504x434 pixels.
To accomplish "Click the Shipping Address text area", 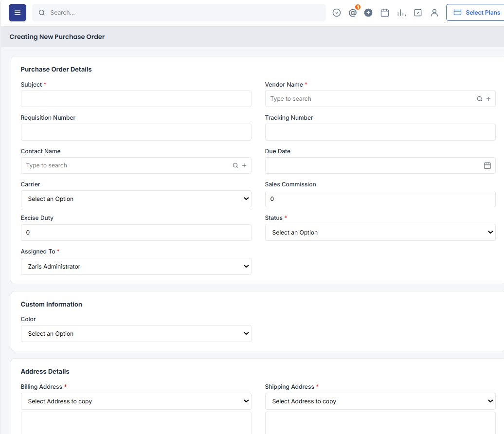I will (x=380, y=423).
